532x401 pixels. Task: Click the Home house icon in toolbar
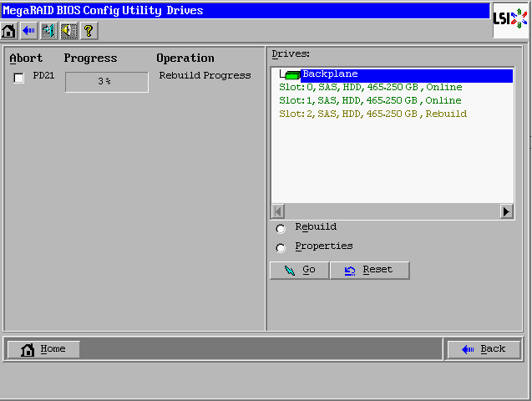(9, 31)
